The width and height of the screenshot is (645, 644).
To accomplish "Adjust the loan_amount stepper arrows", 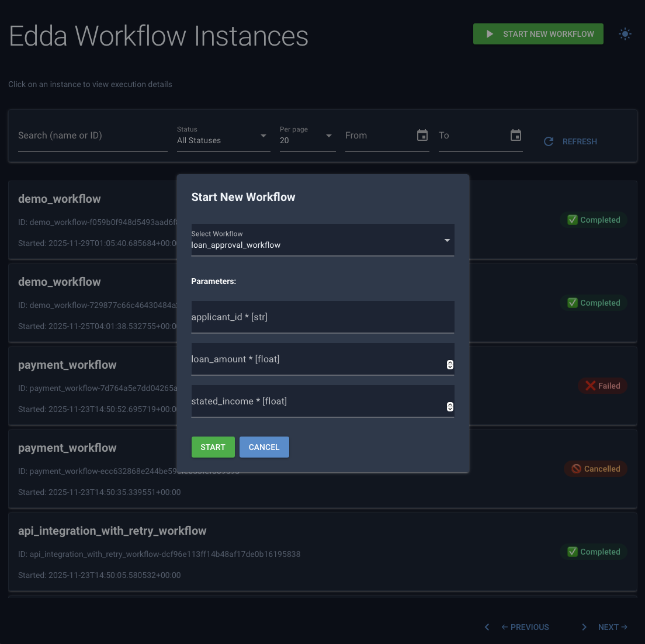I will pos(450,365).
